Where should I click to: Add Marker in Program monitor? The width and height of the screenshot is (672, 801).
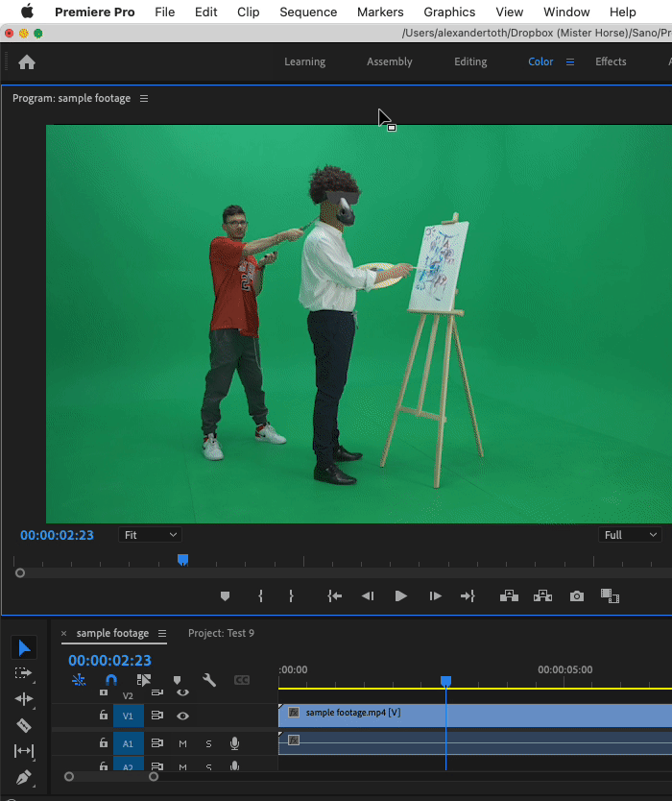coord(226,596)
